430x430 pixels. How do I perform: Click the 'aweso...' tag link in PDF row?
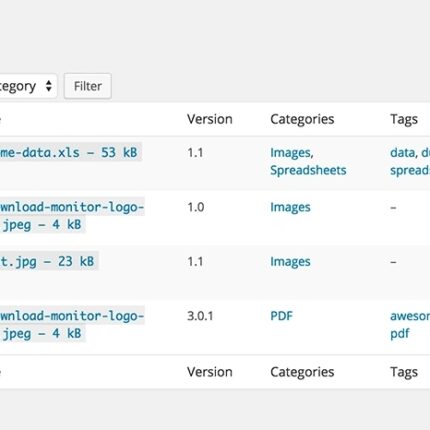tap(410, 316)
